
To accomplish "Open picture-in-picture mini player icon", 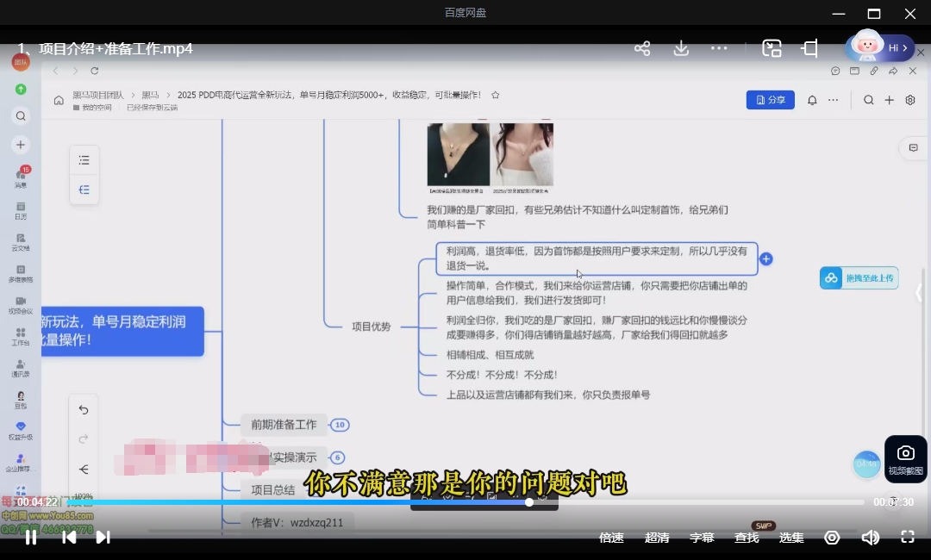I will 772,48.
